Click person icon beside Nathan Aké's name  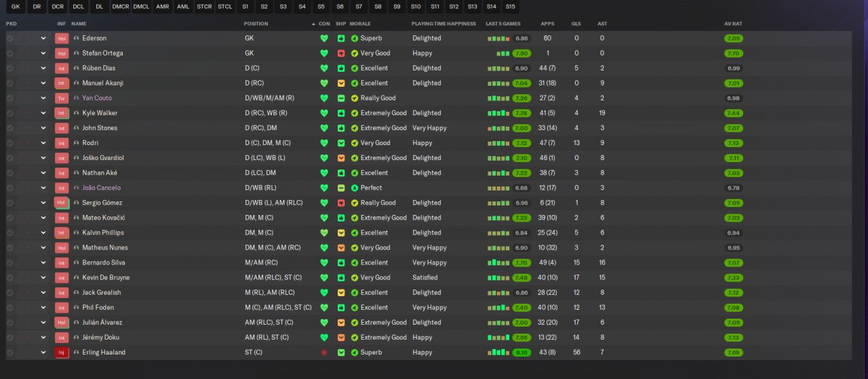(x=77, y=173)
